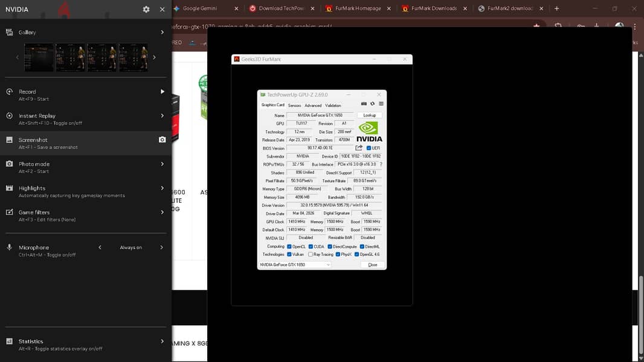Viewport: 644px width, 362px height.
Task: Expand the Gallery section chevron
Action: (x=163, y=32)
